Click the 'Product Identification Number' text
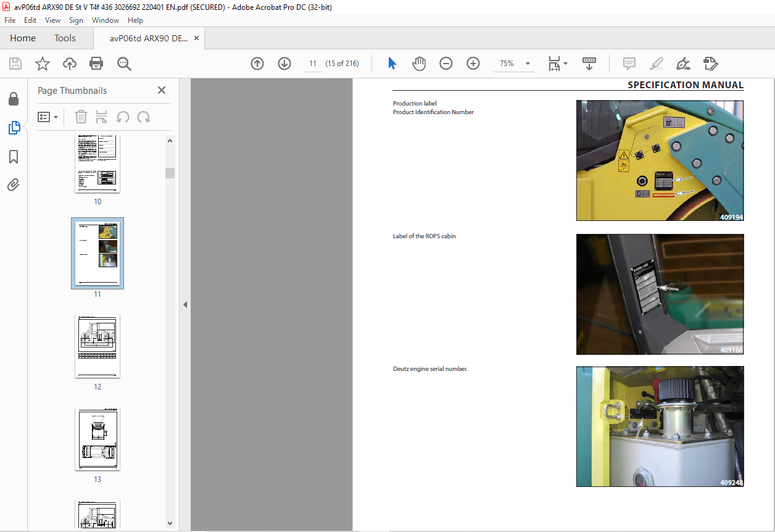 coord(433,112)
